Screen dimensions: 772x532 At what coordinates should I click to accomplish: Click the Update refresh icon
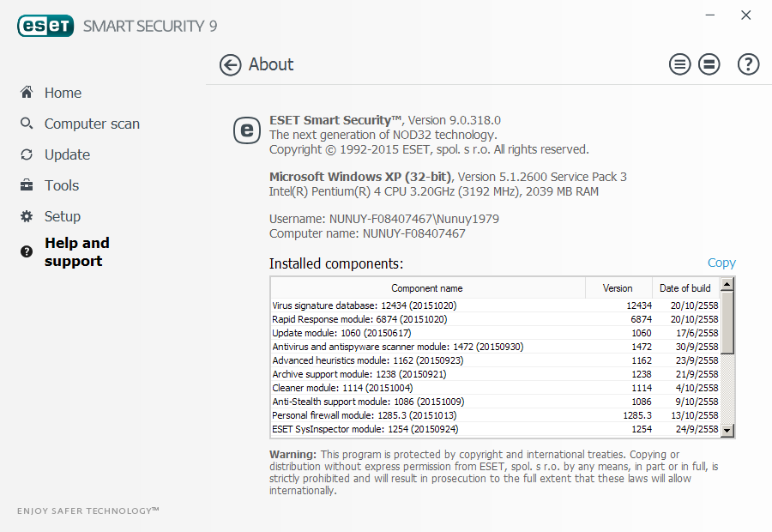[x=27, y=154]
